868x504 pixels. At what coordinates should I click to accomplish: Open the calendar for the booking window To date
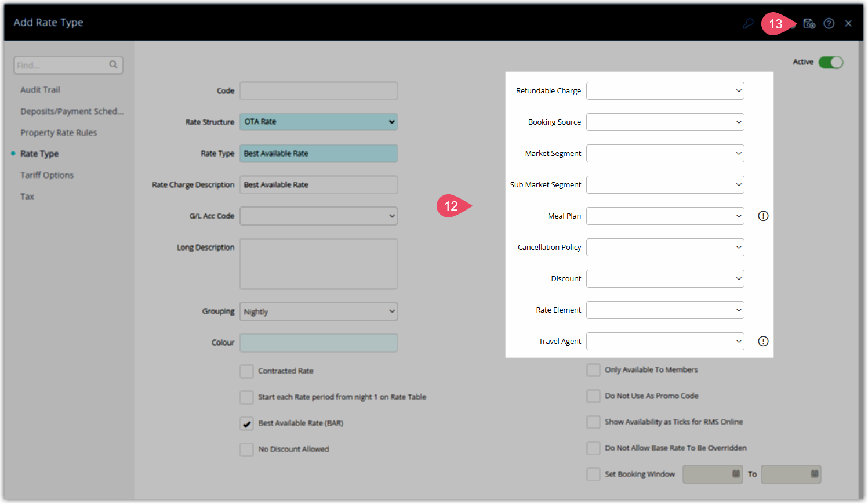[x=814, y=474]
